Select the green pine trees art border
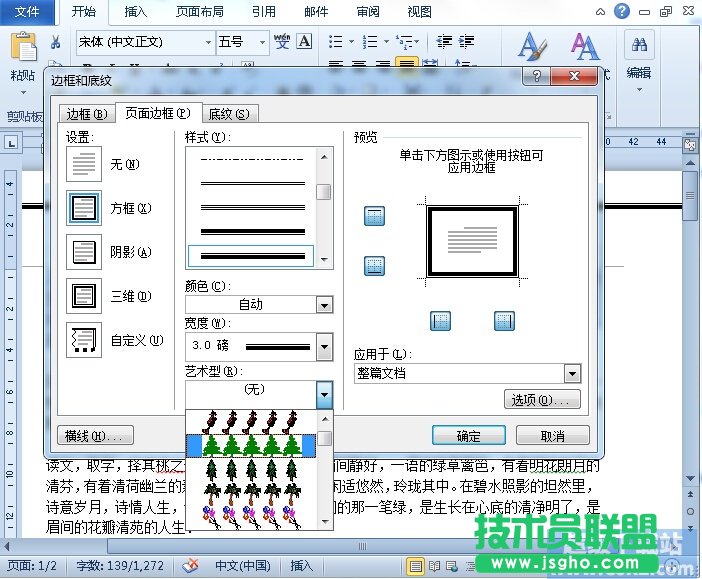Image resolution: width=702 pixels, height=579 pixels. coord(250,443)
